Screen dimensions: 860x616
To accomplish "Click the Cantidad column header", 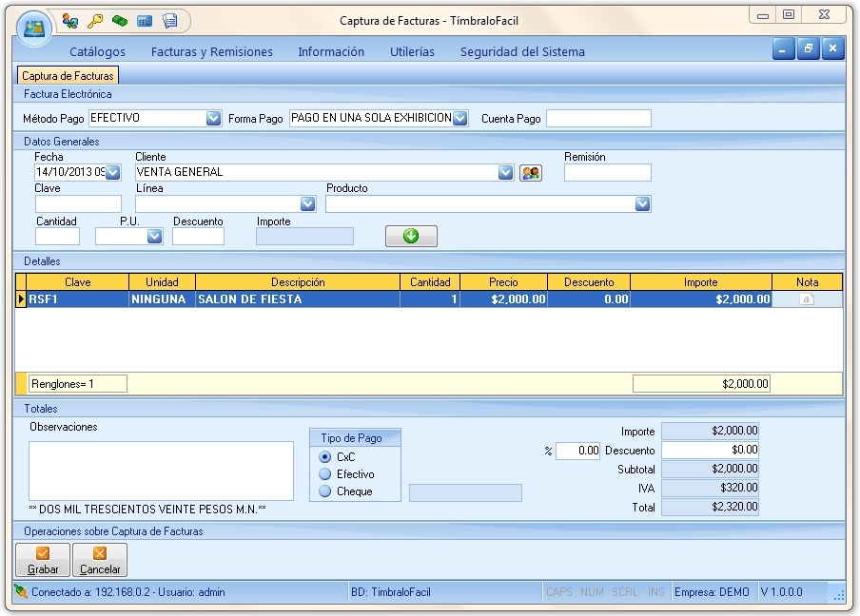I will tap(430, 282).
